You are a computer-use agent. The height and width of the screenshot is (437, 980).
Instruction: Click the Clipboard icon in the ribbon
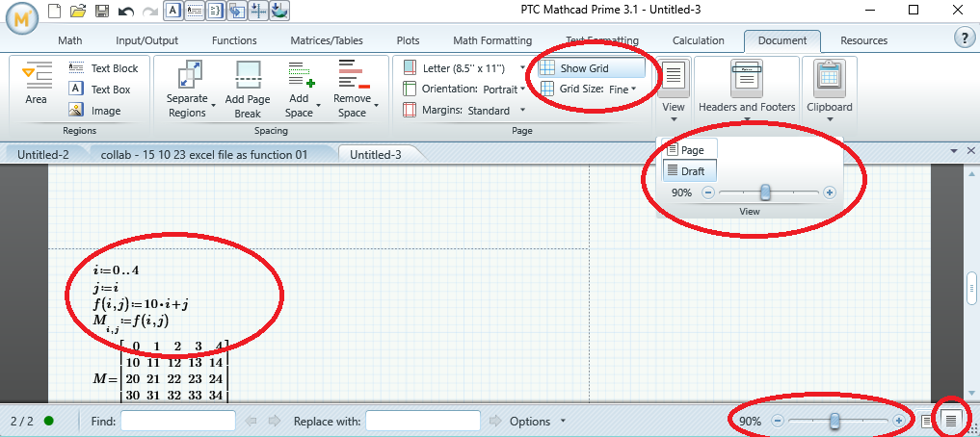pyautogui.click(x=830, y=76)
